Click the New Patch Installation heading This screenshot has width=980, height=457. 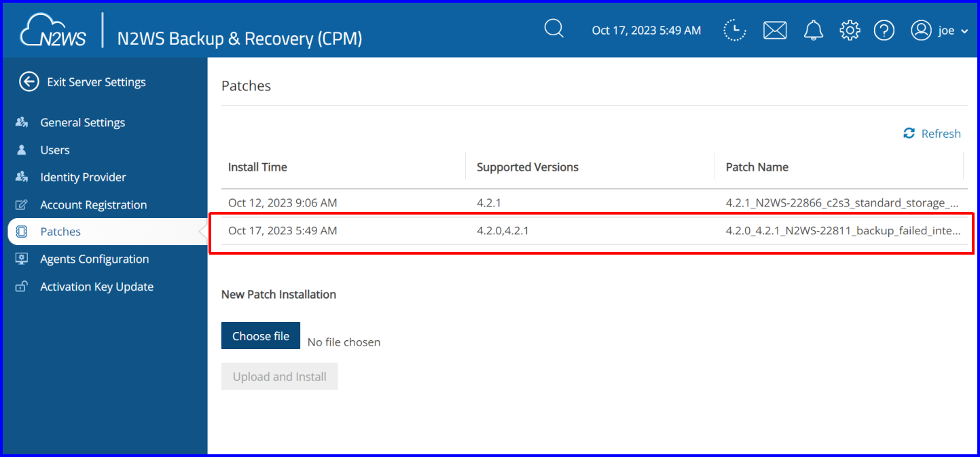(x=278, y=295)
